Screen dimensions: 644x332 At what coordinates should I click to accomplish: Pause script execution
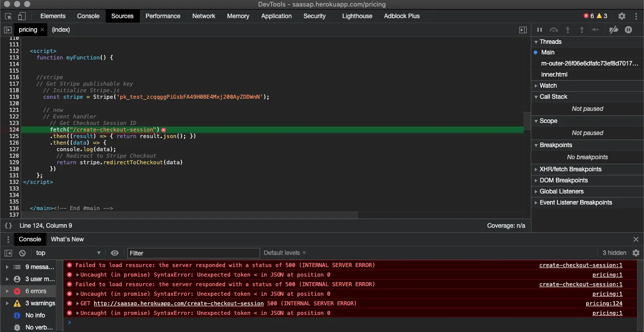(x=539, y=30)
